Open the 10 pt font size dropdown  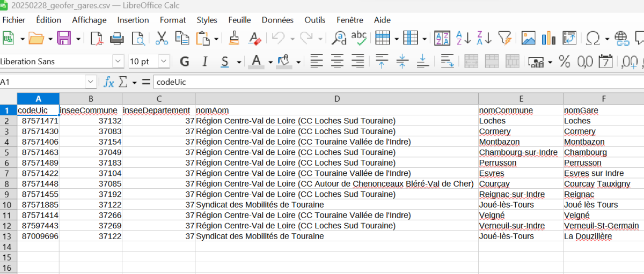(163, 62)
